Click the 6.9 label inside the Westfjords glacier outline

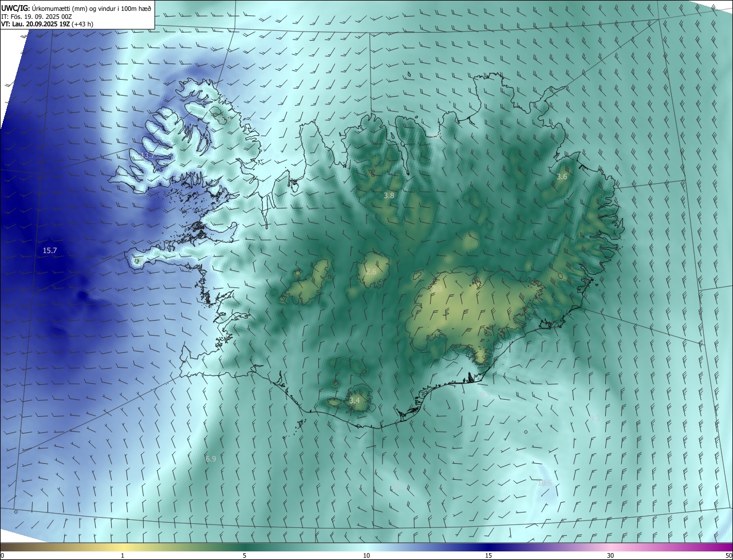(x=225, y=119)
